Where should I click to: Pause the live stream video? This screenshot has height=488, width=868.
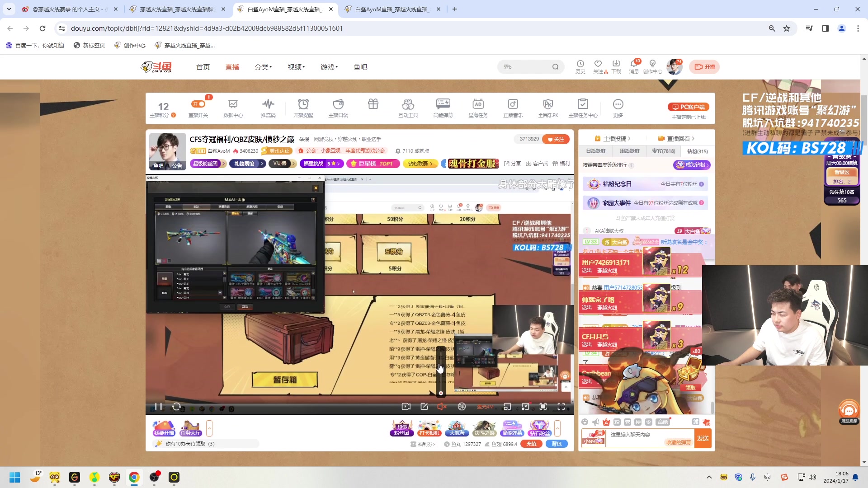[x=158, y=407]
